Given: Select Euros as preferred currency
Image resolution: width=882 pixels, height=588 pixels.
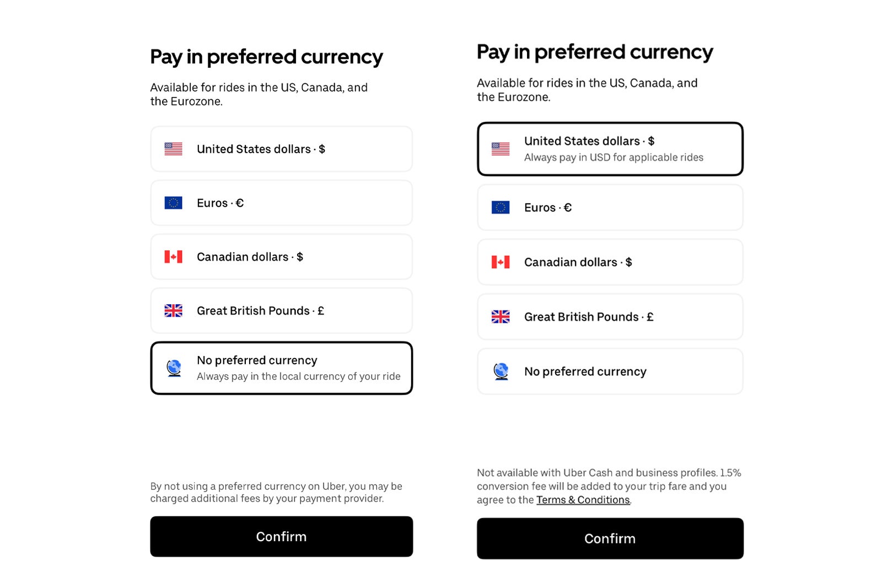Looking at the screenshot, I should (x=281, y=203).
